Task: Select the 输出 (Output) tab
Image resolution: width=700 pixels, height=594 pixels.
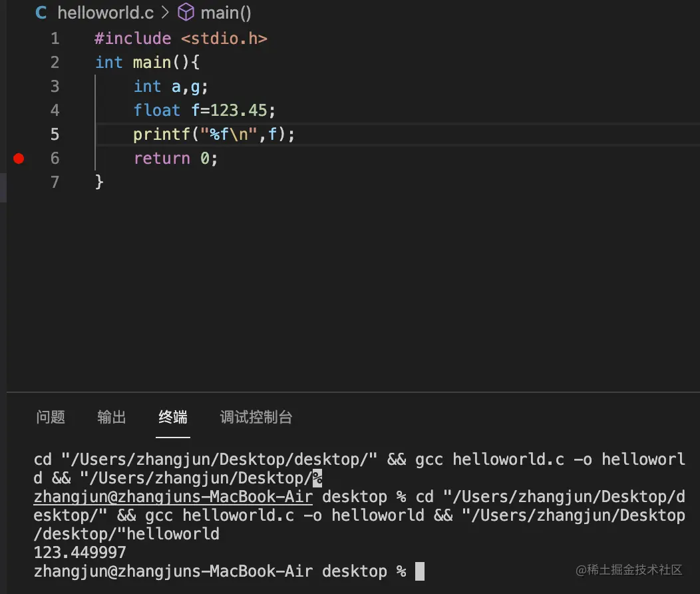Action: (111, 418)
